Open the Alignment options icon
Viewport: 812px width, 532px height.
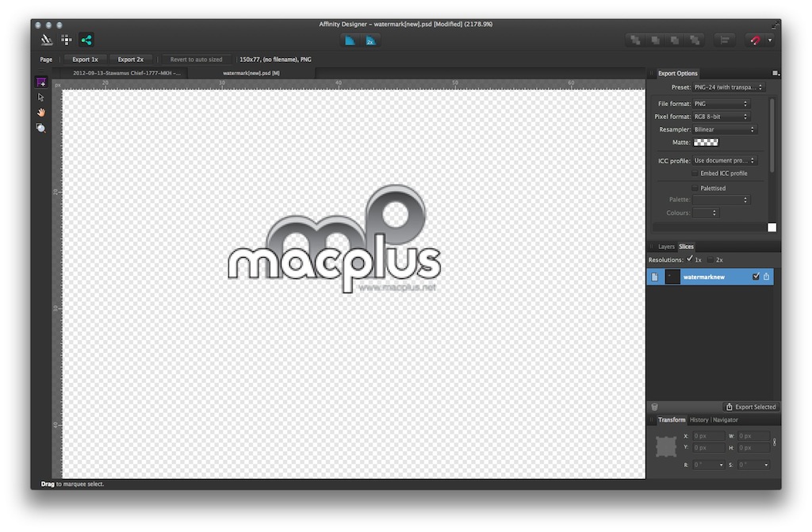725,40
